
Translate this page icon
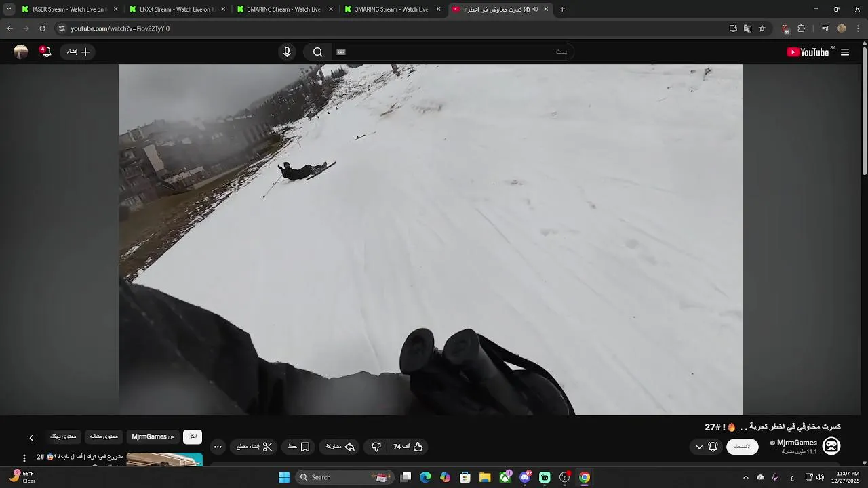tap(747, 28)
